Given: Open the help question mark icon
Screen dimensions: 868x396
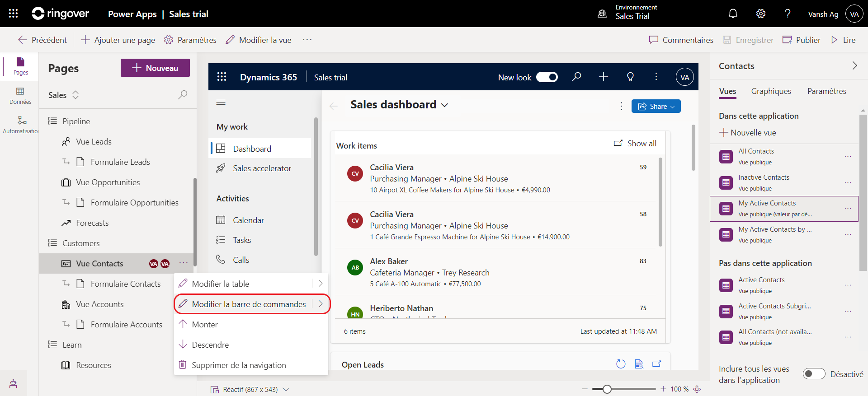Looking at the screenshot, I should click(x=788, y=14).
